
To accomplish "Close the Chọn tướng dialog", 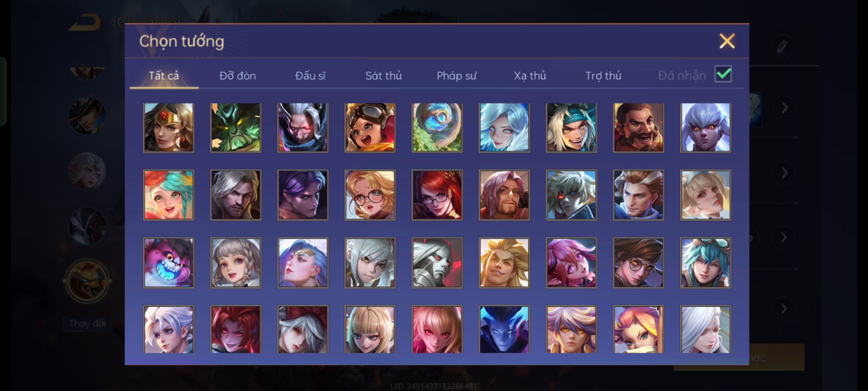I will pos(727,41).
